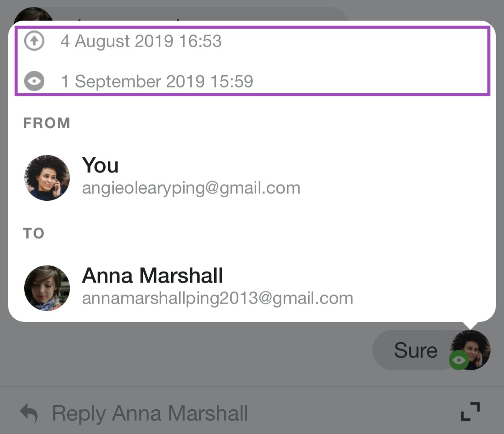The height and width of the screenshot is (434, 504).
Task: Click the sent upload arrow icon
Action: point(34,41)
